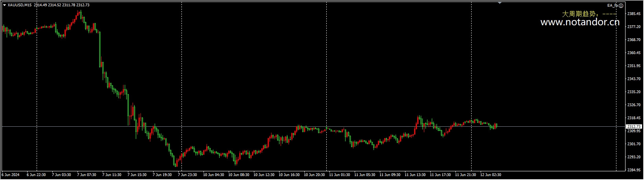The width and height of the screenshot is (644, 180).
Task: Click price scale value 2368.70
Action: (634, 40)
